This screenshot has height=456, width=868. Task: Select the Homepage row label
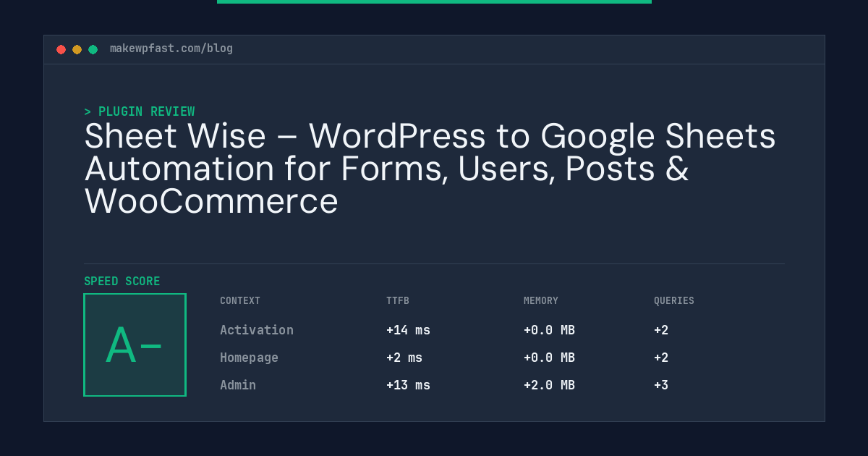pos(249,358)
